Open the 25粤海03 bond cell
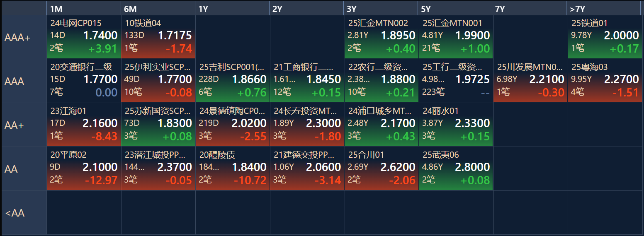Screen dimensions: 644x236 [604, 81]
